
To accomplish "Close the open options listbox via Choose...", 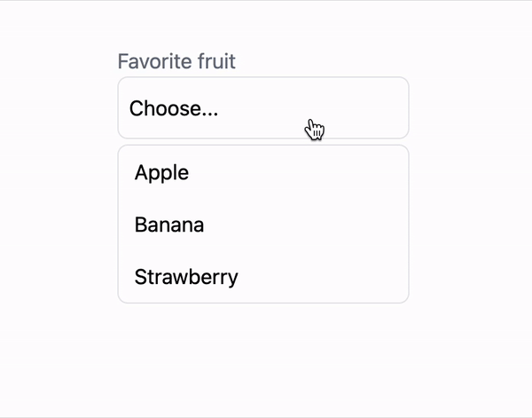I will click(263, 108).
